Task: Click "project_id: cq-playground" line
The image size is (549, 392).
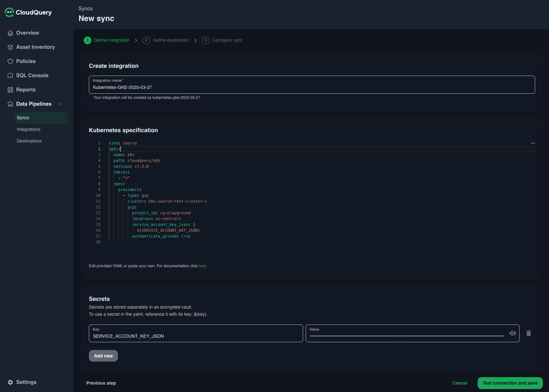Action: coord(162,213)
